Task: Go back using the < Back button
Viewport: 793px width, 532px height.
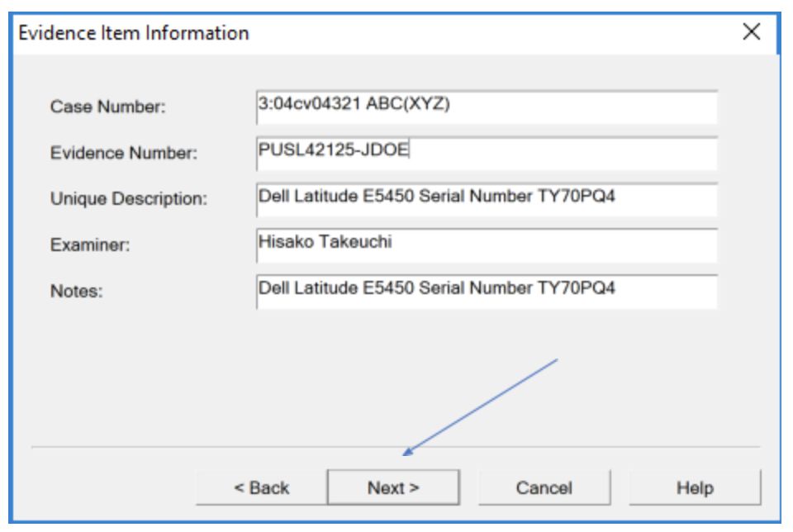Action: pos(262,487)
